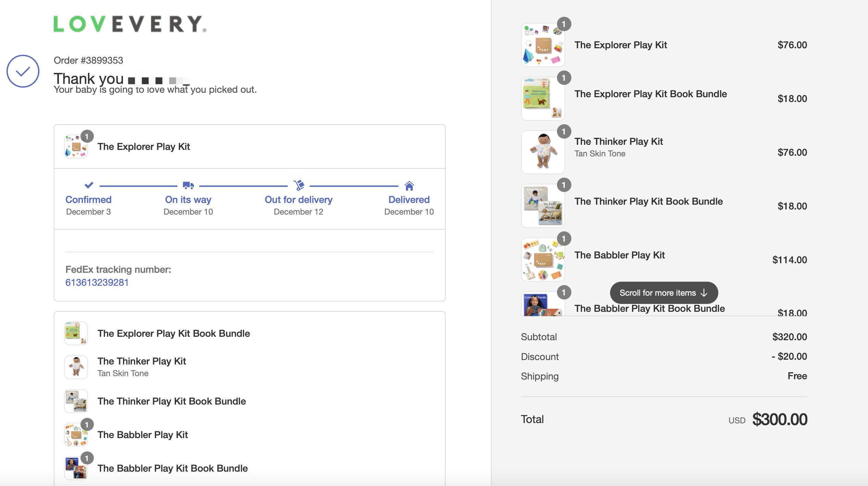Click Babbler Play Kit thumbnail in left list
The height and width of the screenshot is (486, 868).
coord(76,435)
